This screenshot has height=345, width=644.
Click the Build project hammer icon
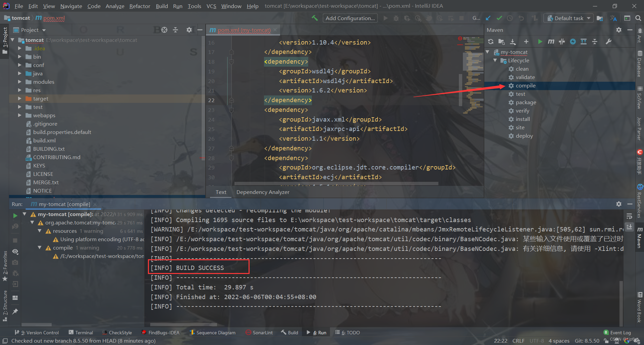[x=315, y=18]
